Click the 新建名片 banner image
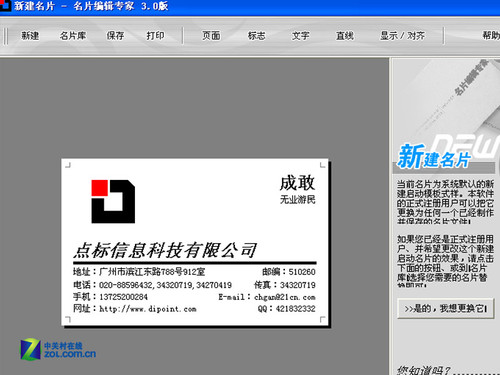The width and height of the screenshot is (500, 375). pyautogui.click(x=446, y=115)
